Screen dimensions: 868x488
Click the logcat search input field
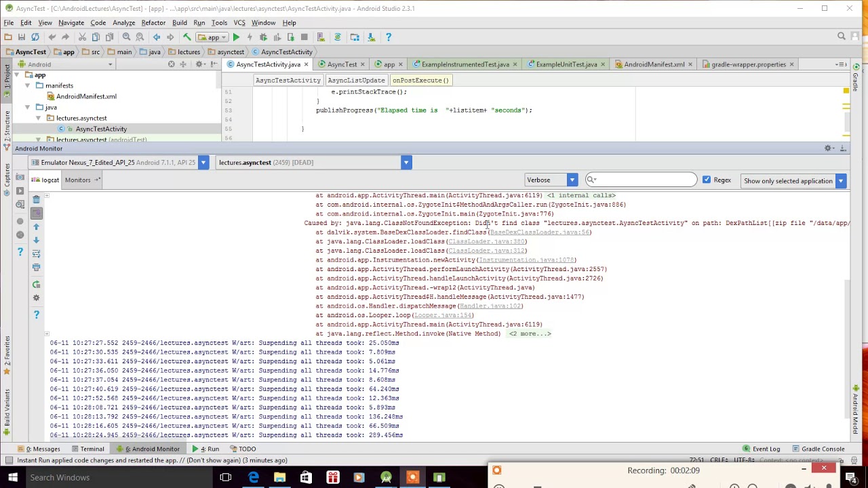pos(642,180)
